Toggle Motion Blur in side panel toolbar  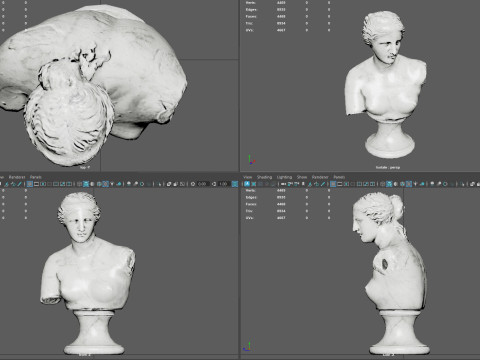click(439, 184)
